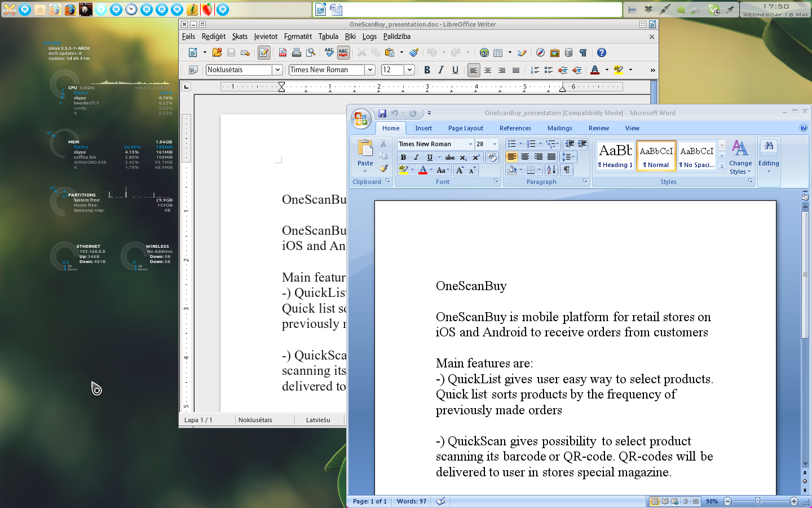Toggle Center alignment in Word ribbon
This screenshot has width=812, height=508.
coord(525,157)
